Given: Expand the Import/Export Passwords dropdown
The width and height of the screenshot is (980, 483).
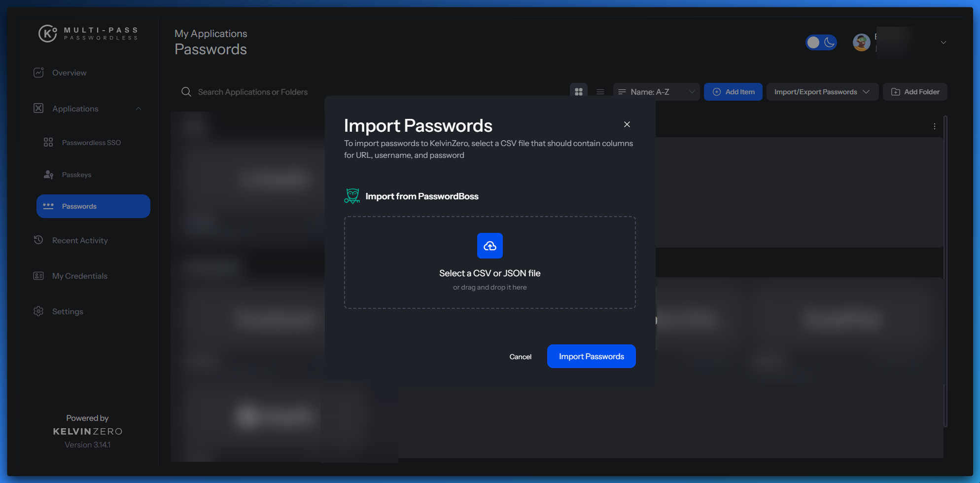Looking at the screenshot, I should [x=822, y=92].
